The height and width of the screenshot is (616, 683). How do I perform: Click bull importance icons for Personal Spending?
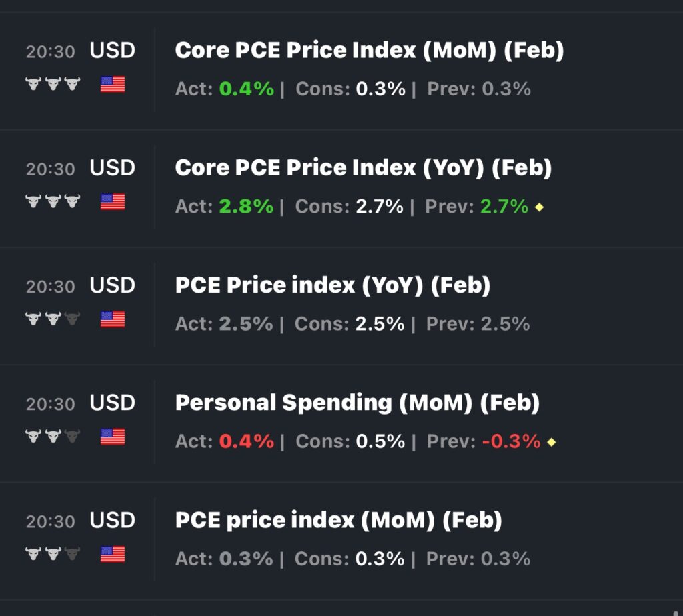pos(53,437)
